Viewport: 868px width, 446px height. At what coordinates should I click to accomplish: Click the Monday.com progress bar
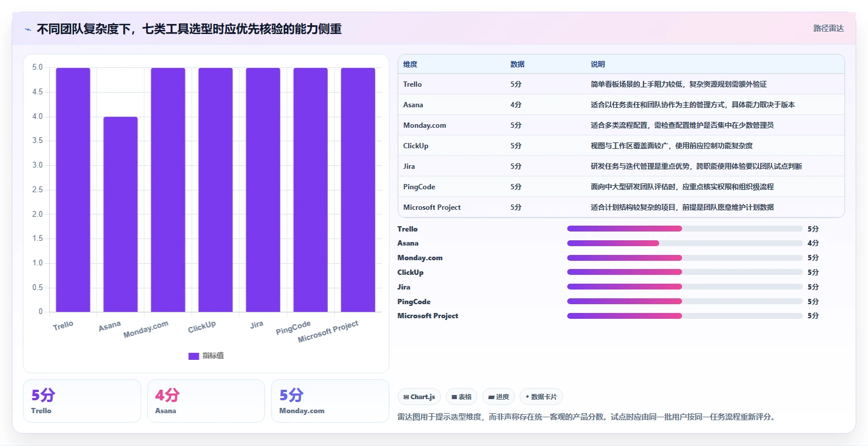[x=684, y=258]
